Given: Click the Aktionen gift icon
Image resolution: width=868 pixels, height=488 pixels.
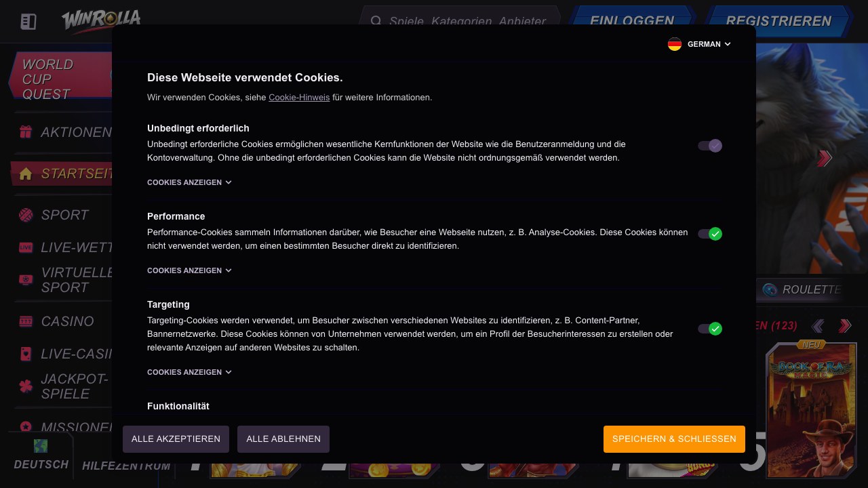Looking at the screenshot, I should tap(26, 132).
